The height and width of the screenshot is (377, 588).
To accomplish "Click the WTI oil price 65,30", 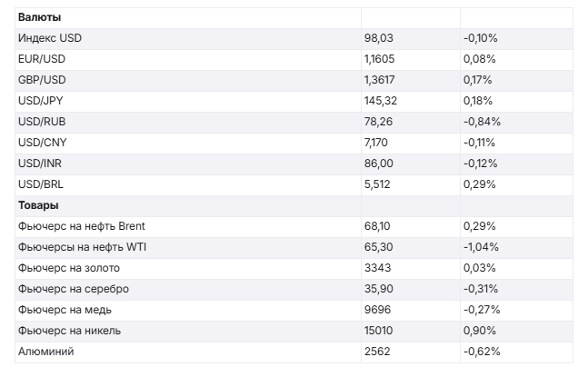I will (x=378, y=247).
